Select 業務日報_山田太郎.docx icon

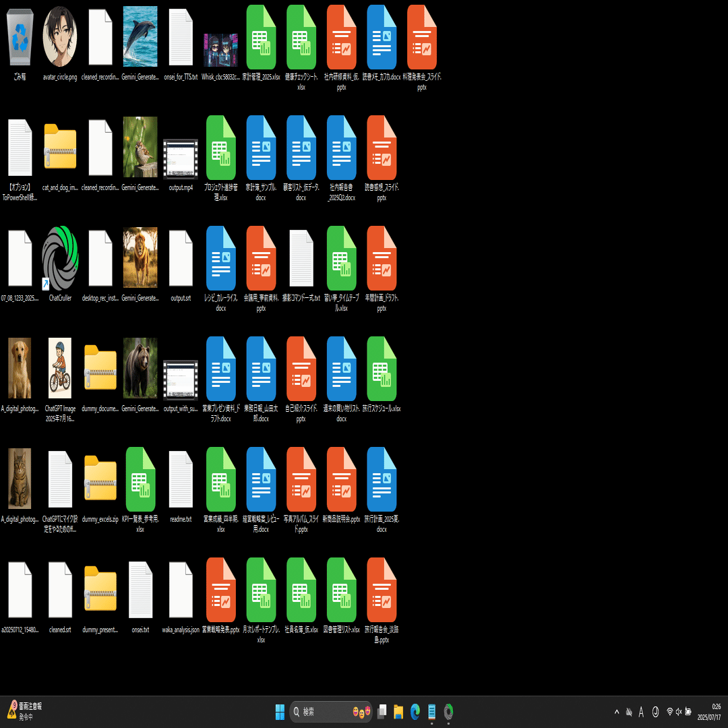pos(261,369)
